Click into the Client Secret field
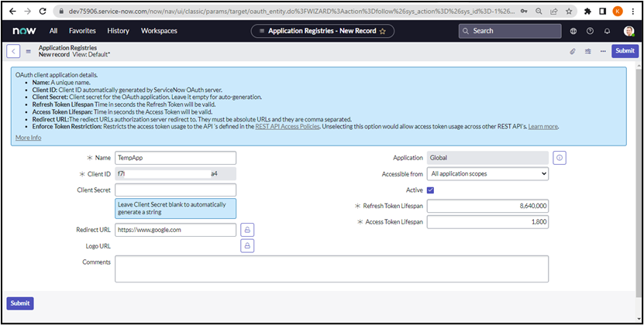This screenshot has width=644, height=325. [175, 190]
